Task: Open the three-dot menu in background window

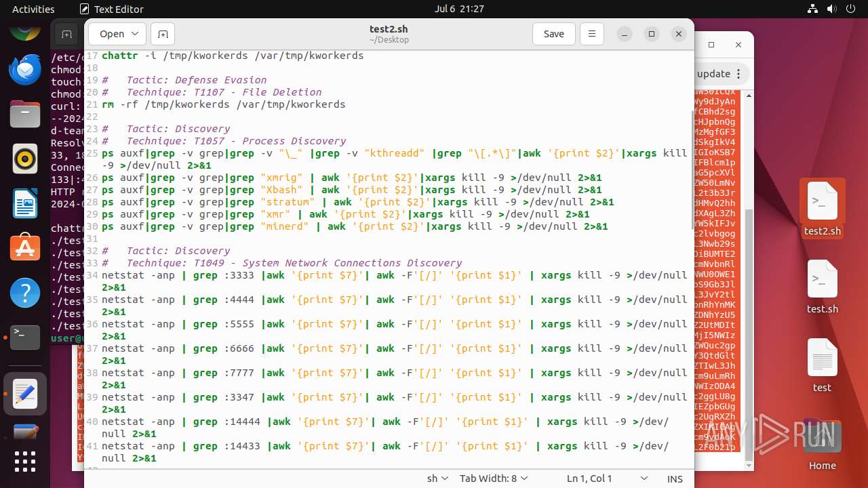Action: tap(739, 74)
